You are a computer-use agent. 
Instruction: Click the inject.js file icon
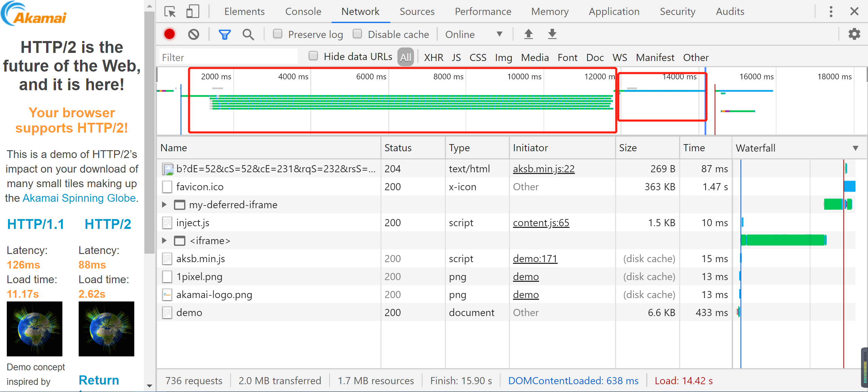[167, 222]
